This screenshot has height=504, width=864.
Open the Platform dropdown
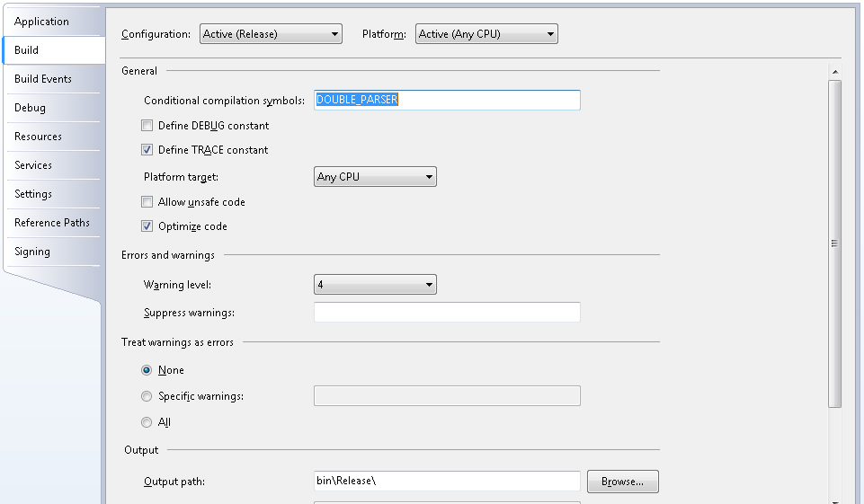coord(486,34)
